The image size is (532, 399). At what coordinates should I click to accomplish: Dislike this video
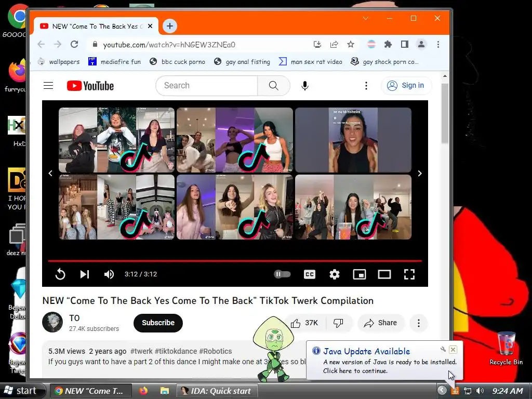point(339,323)
